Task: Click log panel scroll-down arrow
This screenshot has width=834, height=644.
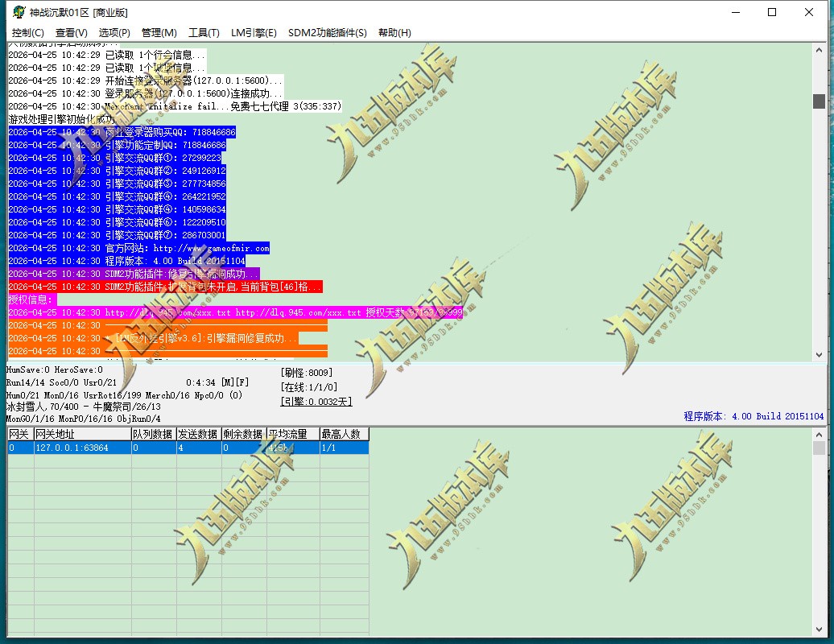Action: [x=819, y=355]
